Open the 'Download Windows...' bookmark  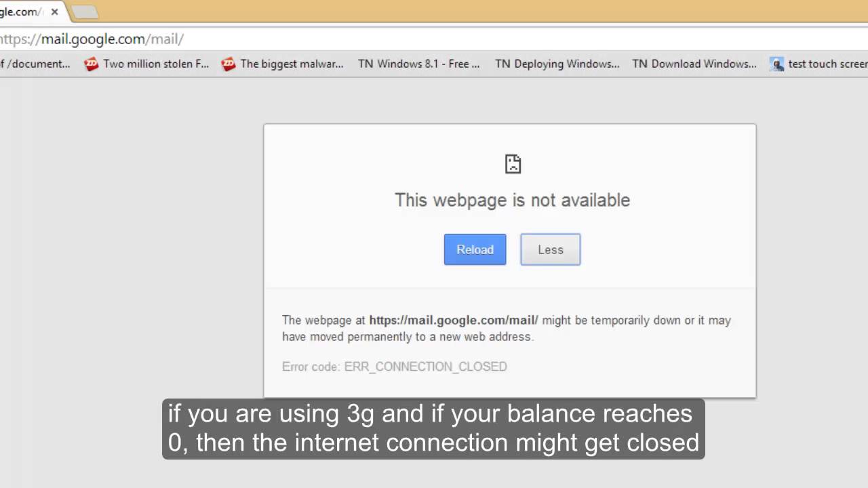pyautogui.click(x=694, y=64)
